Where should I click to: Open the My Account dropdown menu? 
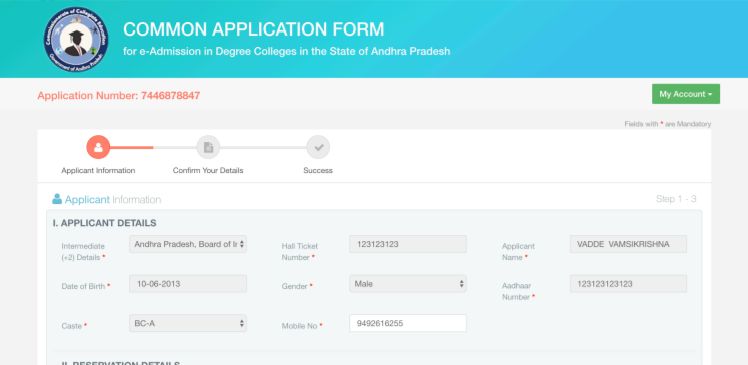pyautogui.click(x=686, y=94)
